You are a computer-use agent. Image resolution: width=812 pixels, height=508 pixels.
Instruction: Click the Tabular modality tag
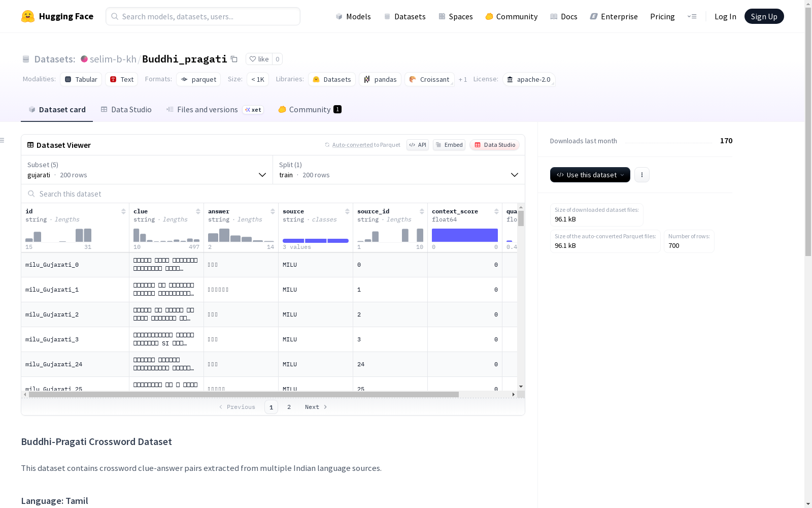(x=81, y=79)
